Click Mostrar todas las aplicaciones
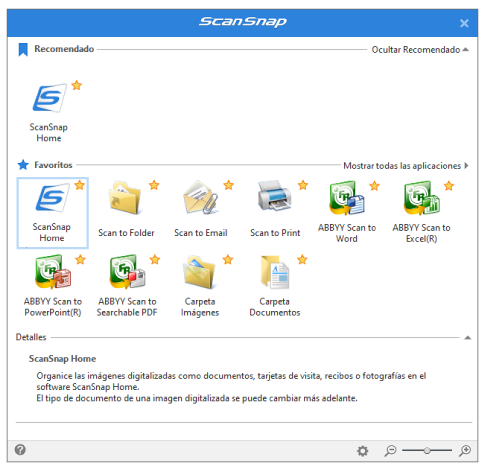The width and height of the screenshot is (483, 470). coord(406,166)
